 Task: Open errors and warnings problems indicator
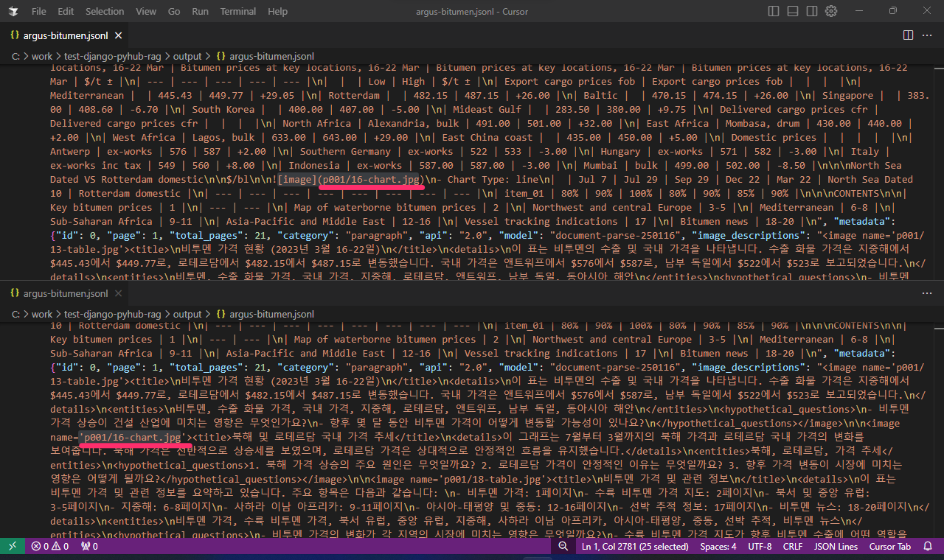[x=50, y=546]
